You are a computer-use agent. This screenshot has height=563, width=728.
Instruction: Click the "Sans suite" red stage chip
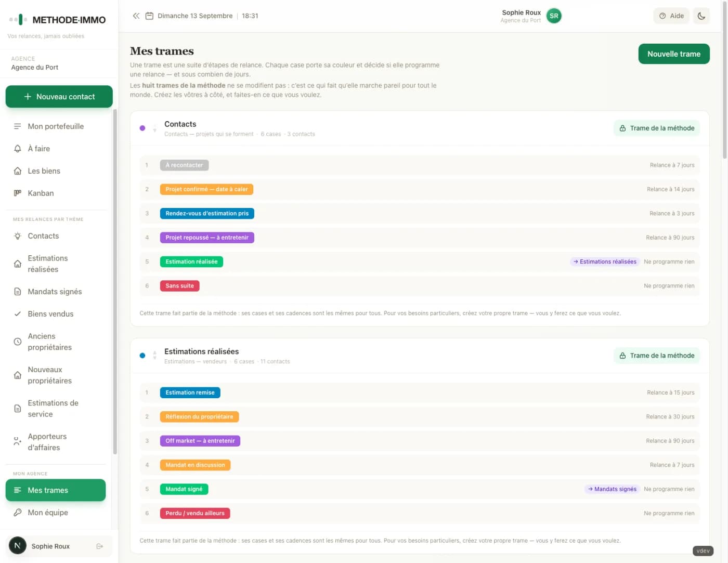coord(180,286)
